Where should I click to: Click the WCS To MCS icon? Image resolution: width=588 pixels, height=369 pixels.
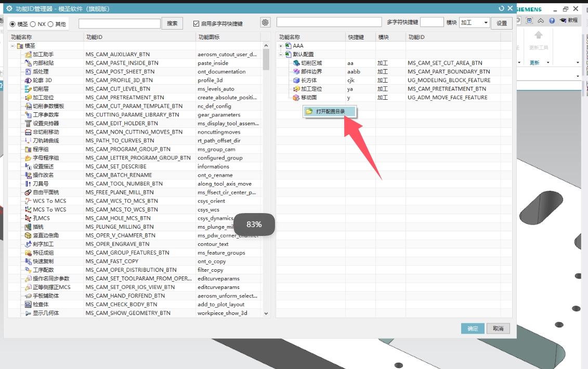(28, 201)
